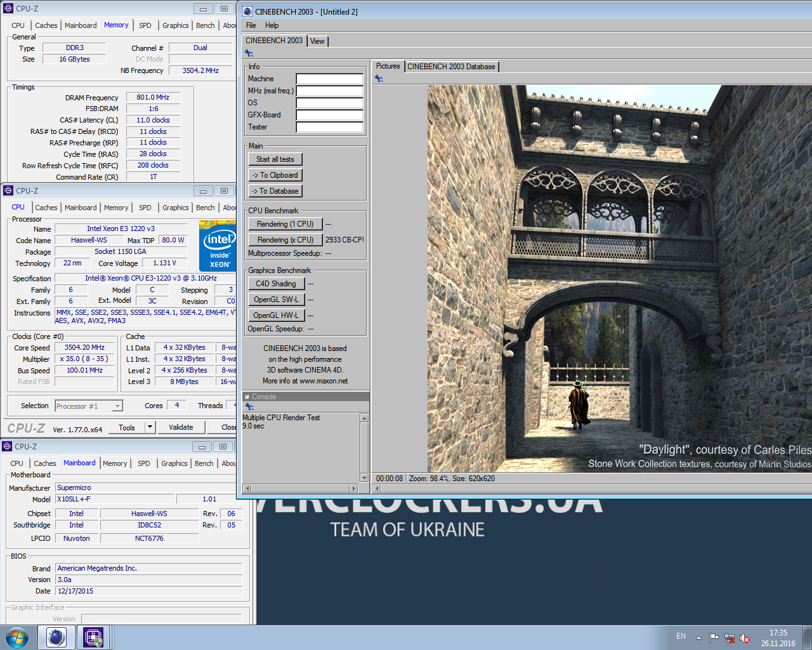Switch to the View tab in CINEBENCH

click(x=317, y=41)
